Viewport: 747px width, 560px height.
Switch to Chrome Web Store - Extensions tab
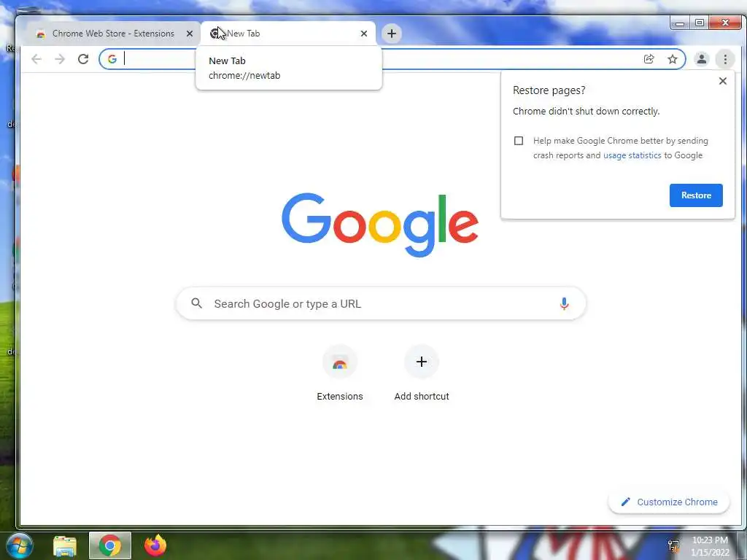coord(113,34)
